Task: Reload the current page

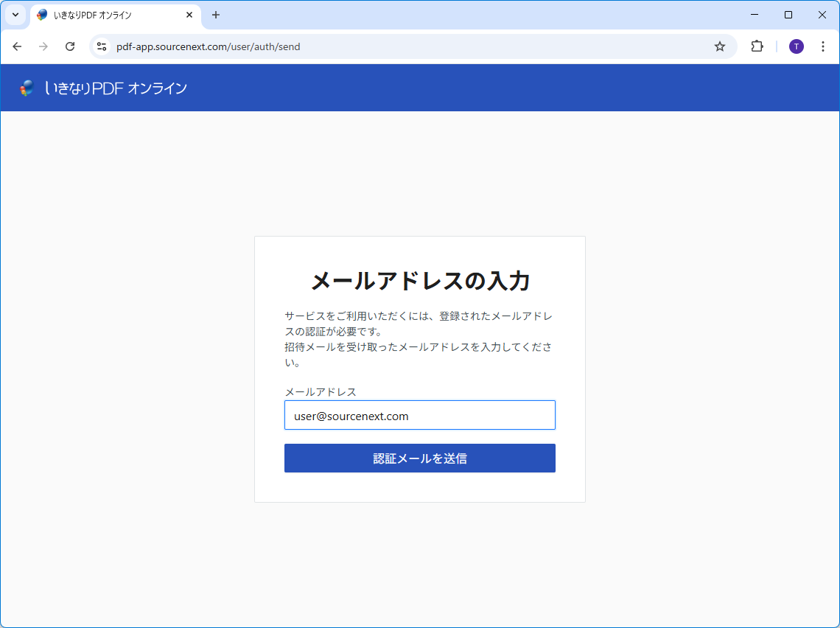Action: 70,46
